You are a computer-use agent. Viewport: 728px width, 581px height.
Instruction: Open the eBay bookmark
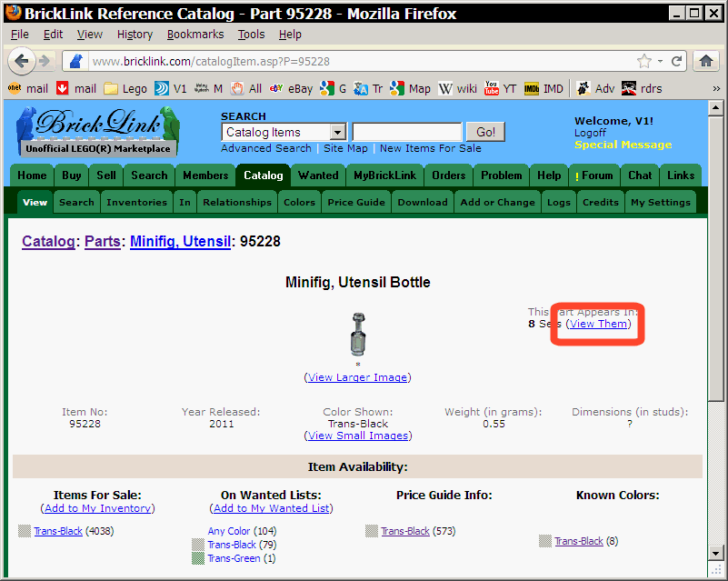(291, 88)
